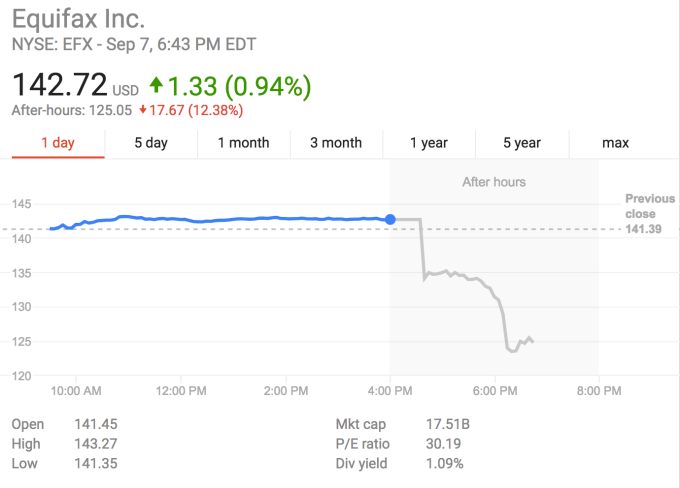Click the red after-hours down arrow

pos(144,110)
